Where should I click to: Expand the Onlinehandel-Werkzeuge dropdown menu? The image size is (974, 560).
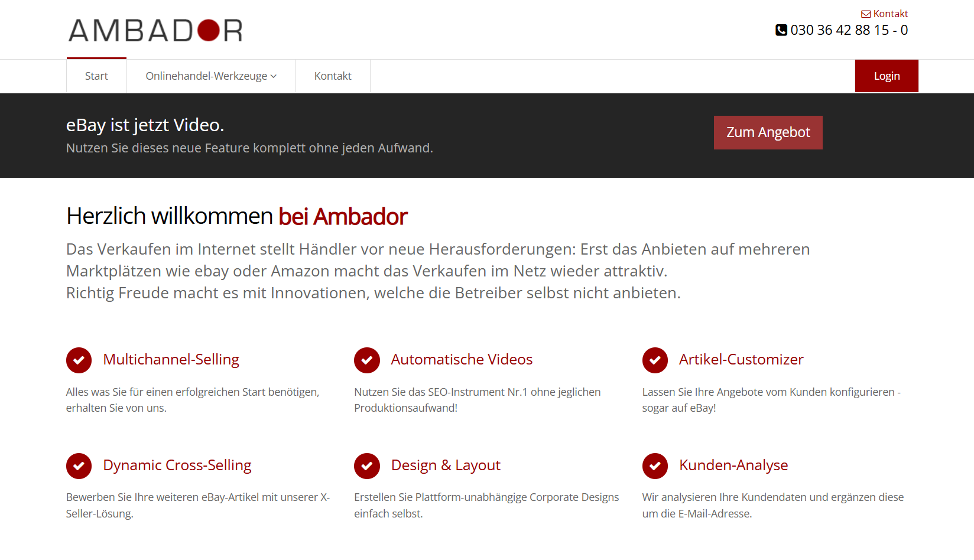point(211,76)
